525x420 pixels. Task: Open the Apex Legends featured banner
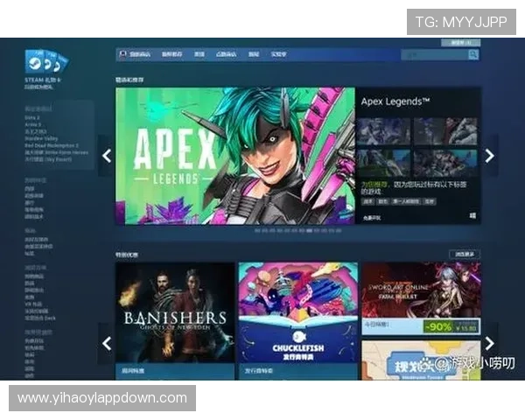click(234, 155)
